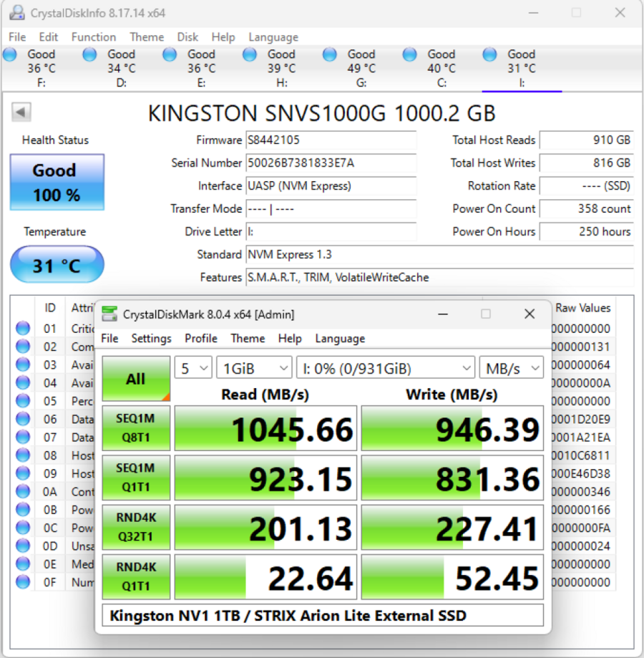Open the target drive dropdown in CrystalDiskMark
644x658 pixels.
click(x=386, y=369)
